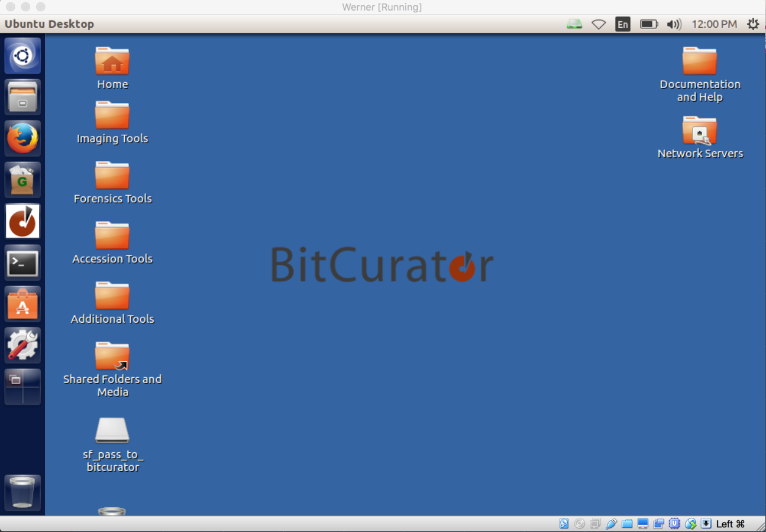Viewport: 766px width, 532px height.
Task: Select the Home folder on desktop
Action: (112, 68)
